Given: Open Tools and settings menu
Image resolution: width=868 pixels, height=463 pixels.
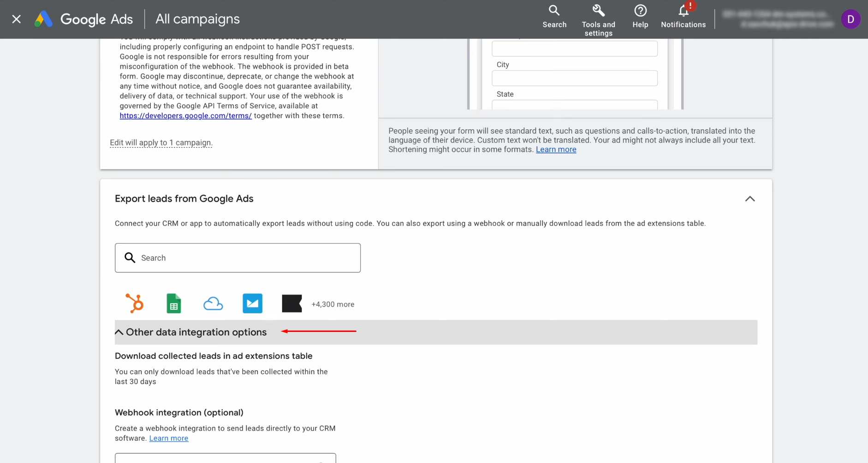Looking at the screenshot, I should click(598, 20).
